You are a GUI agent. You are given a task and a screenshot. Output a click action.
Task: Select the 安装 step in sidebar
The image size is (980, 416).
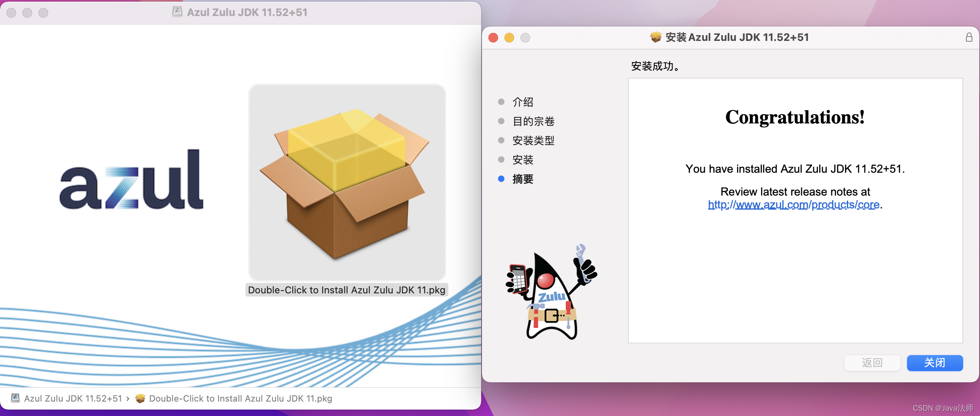point(523,160)
